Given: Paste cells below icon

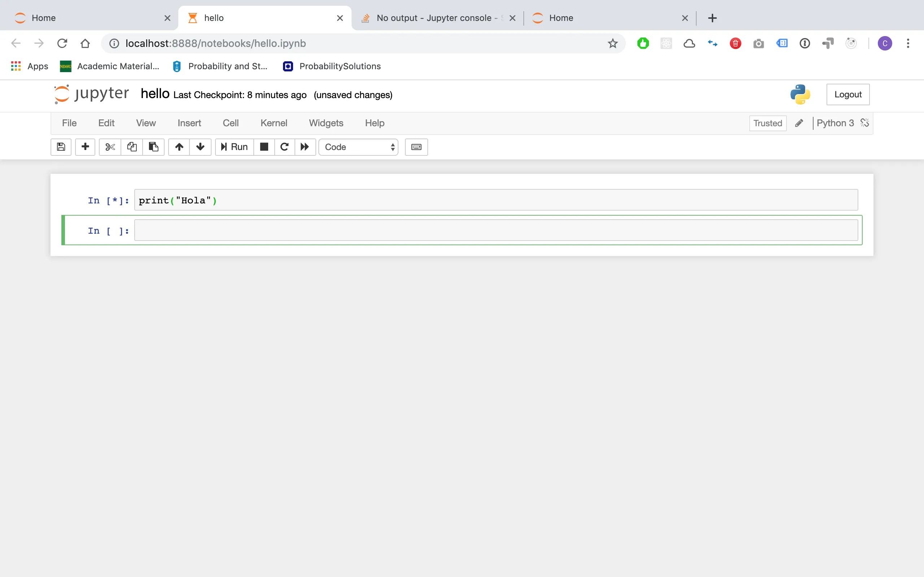Looking at the screenshot, I should [x=153, y=147].
